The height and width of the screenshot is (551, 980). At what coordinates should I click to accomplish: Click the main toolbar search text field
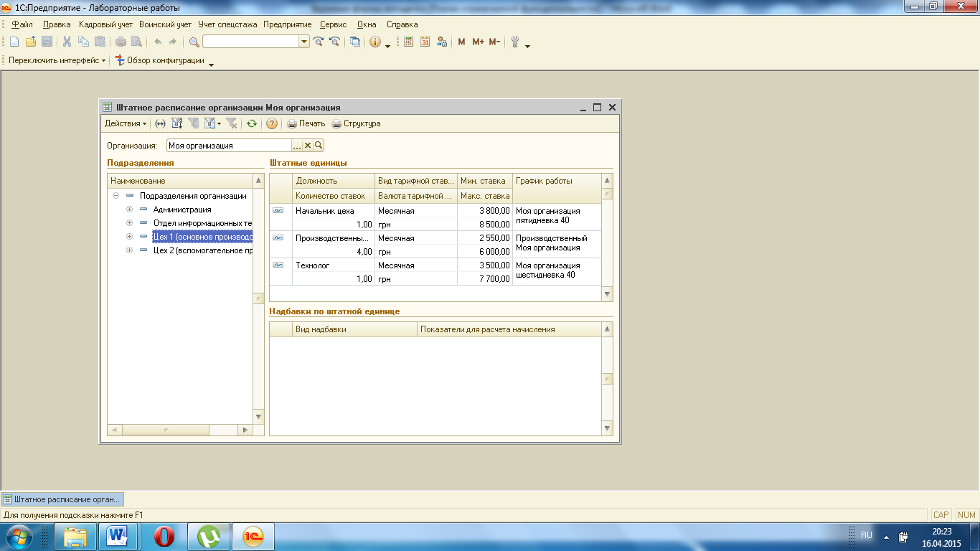point(251,42)
